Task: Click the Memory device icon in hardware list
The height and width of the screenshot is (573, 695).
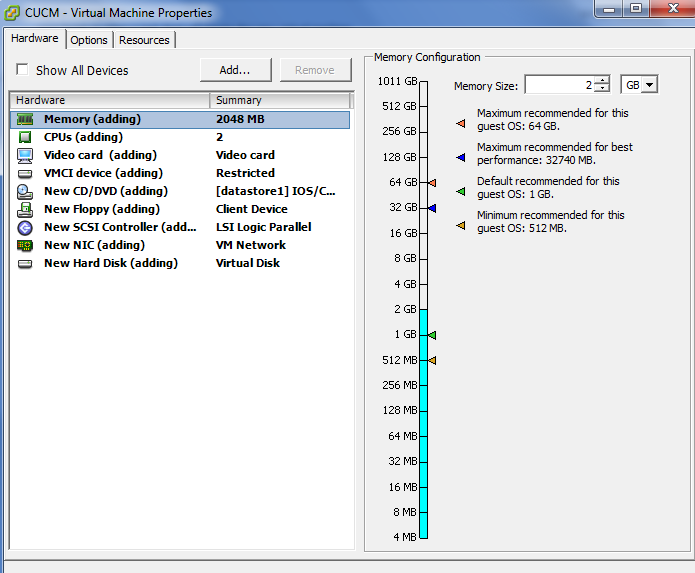Action: (x=25, y=119)
